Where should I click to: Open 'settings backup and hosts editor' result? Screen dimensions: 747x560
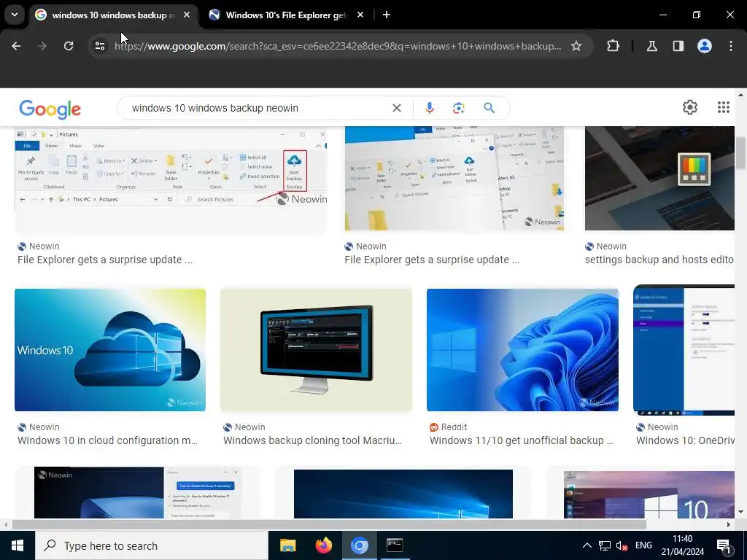pyautogui.click(x=659, y=260)
